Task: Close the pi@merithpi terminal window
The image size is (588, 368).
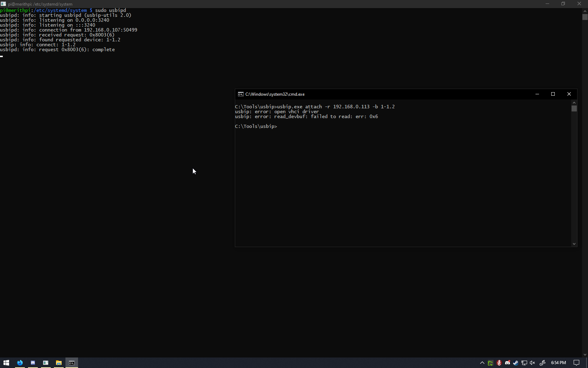Action: point(579,4)
